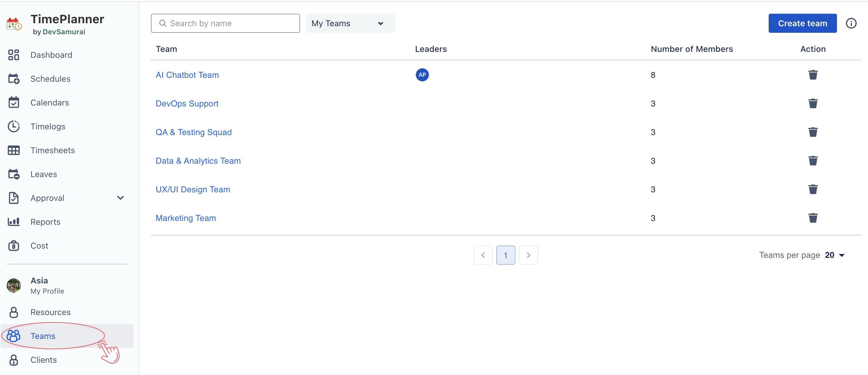This screenshot has width=868, height=375.
Task: Click the Timesheets table icon
Action: tap(13, 151)
